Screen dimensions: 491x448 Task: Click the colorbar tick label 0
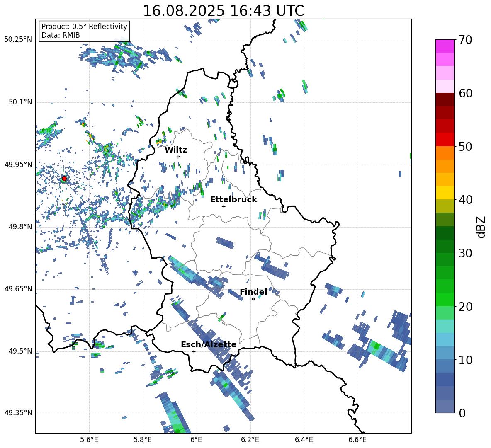pos(462,413)
